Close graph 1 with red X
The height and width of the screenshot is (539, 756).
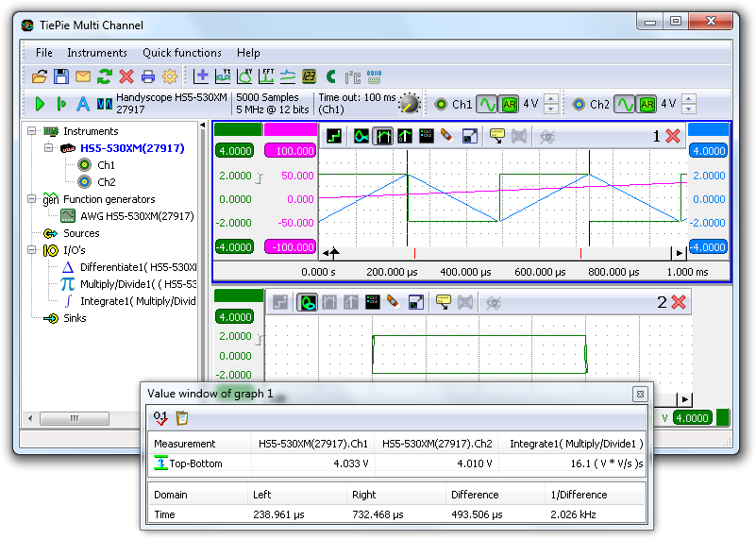pos(673,137)
